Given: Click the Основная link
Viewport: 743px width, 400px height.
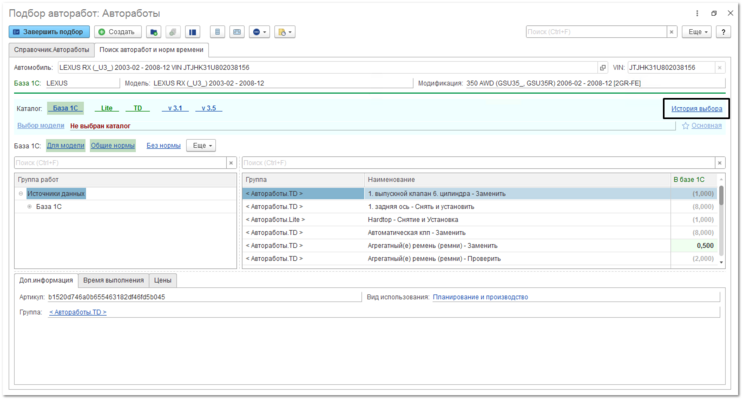Looking at the screenshot, I should point(707,126).
